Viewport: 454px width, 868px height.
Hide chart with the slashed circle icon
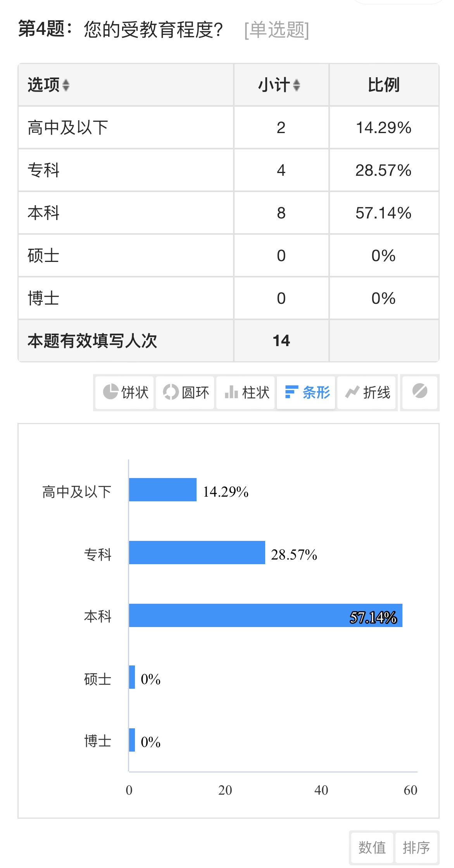coord(420,392)
